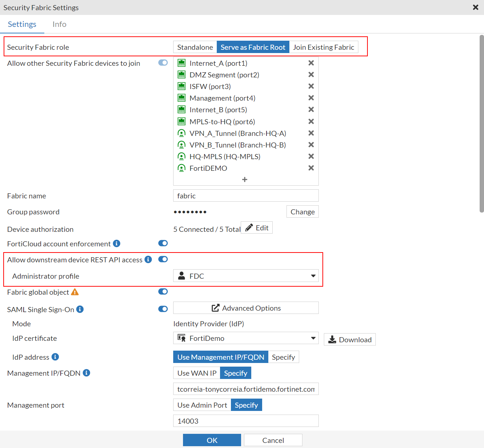The image size is (484, 448).
Task: Click the Internet_A port icon
Action: tap(182, 63)
